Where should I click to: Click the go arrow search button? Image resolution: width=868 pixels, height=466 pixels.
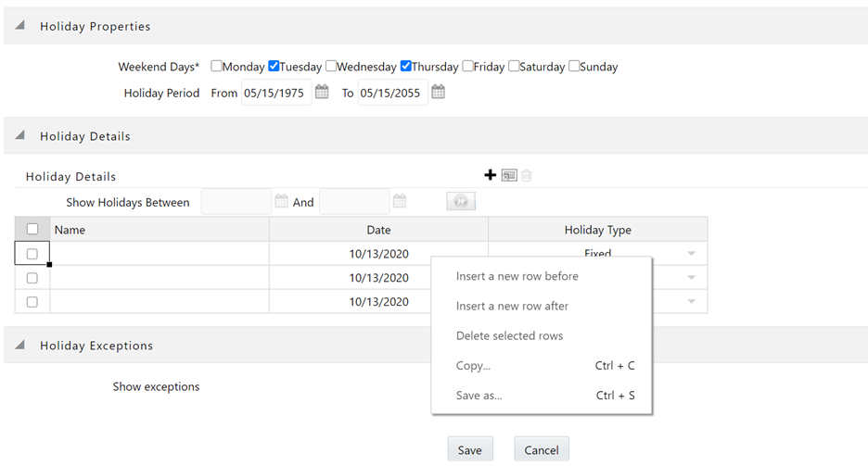[x=461, y=201]
